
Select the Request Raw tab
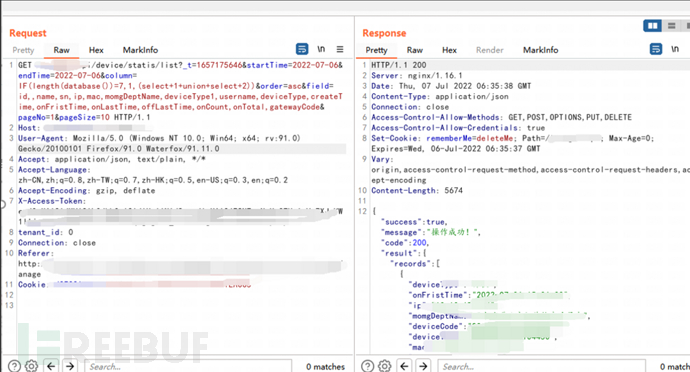coord(62,50)
